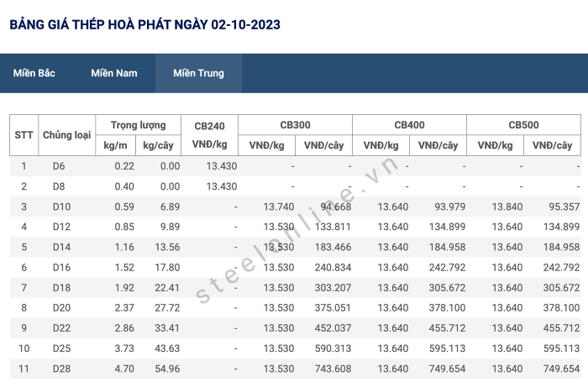Screen dimensions: 588x387
Task: Click the value 95.357 in D10 row
Action: point(564,207)
